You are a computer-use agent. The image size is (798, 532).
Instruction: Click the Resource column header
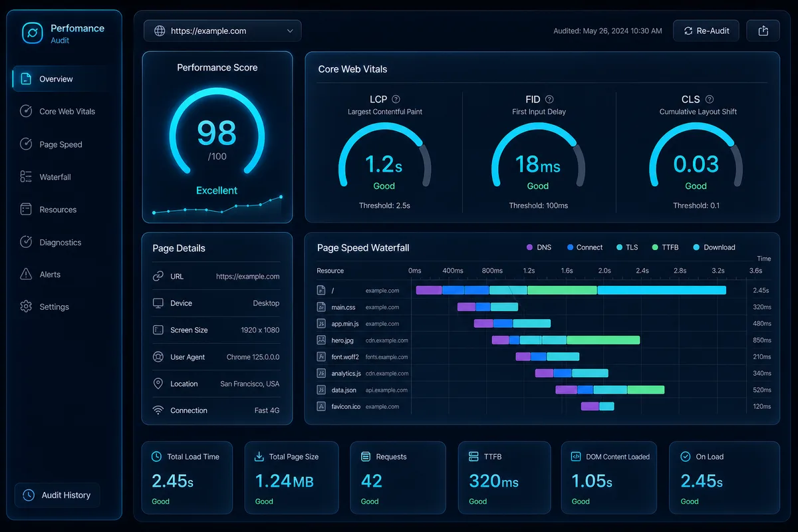click(x=331, y=271)
